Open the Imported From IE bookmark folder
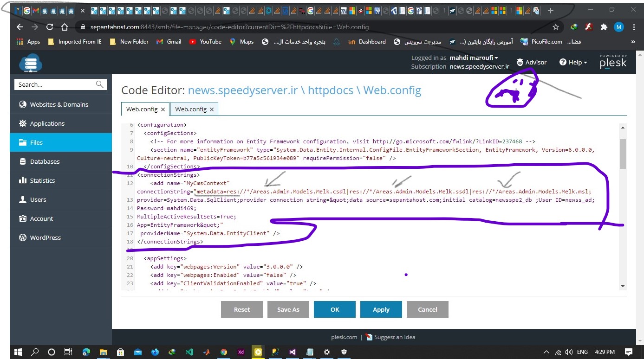Screen dimensions: 644x359 75,42
